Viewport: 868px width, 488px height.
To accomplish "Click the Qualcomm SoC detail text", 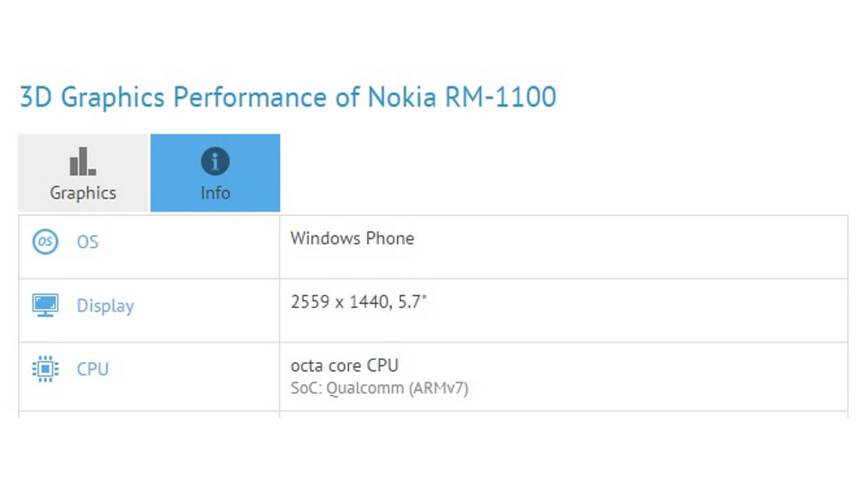I will [x=379, y=388].
